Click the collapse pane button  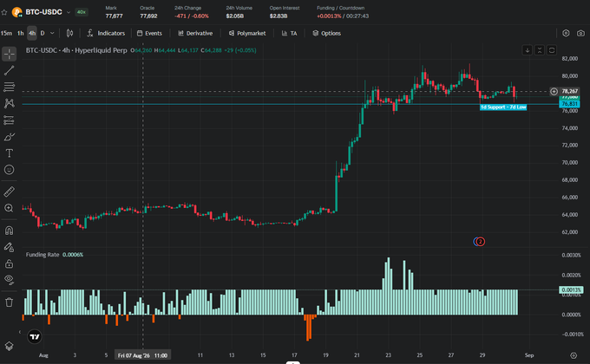(540, 50)
